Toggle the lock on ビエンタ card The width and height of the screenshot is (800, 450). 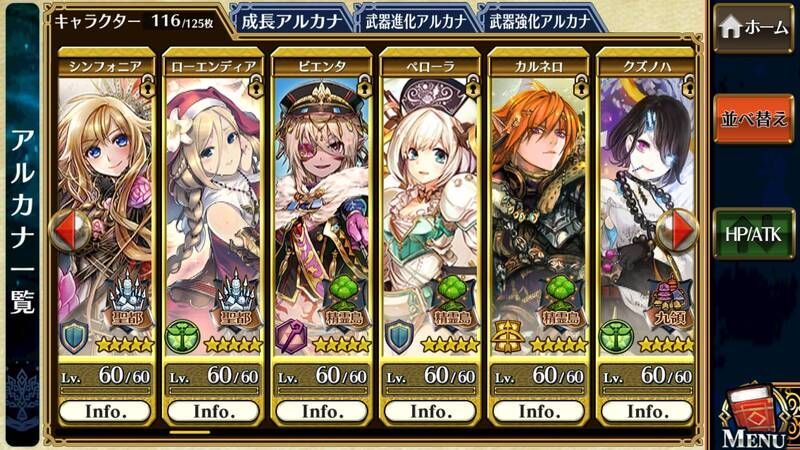[364, 86]
